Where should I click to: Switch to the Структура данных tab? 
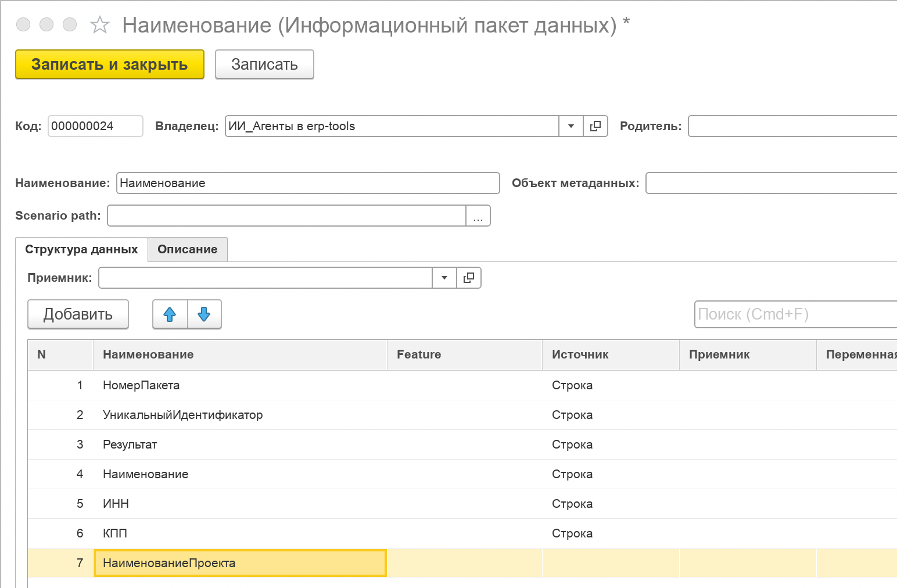point(81,249)
